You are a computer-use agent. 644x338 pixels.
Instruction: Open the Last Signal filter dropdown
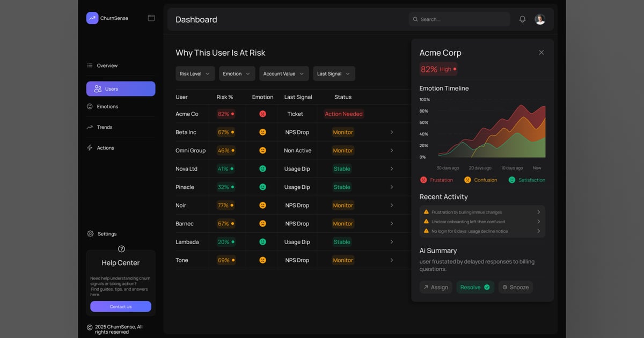click(x=334, y=74)
